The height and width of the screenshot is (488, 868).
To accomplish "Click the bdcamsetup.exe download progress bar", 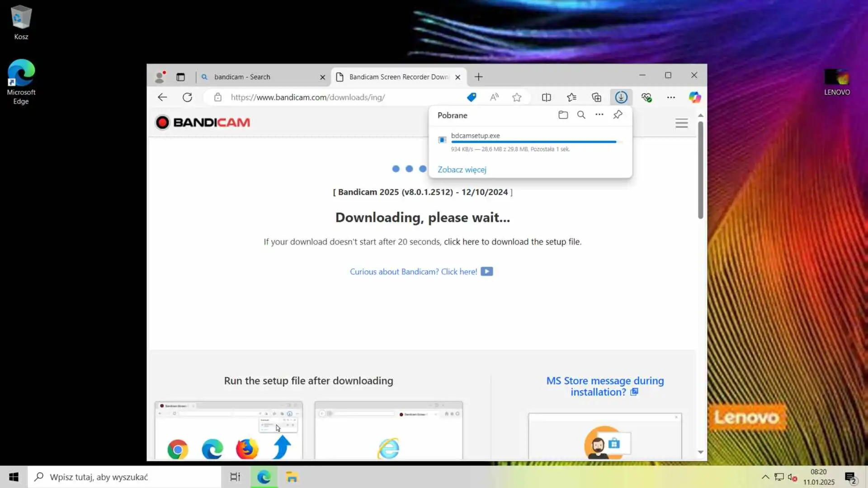I will pyautogui.click(x=533, y=142).
